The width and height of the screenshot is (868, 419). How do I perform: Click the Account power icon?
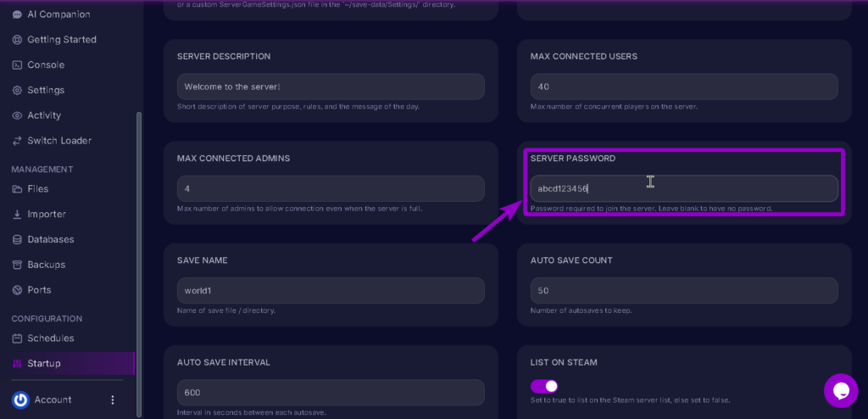[x=21, y=399]
